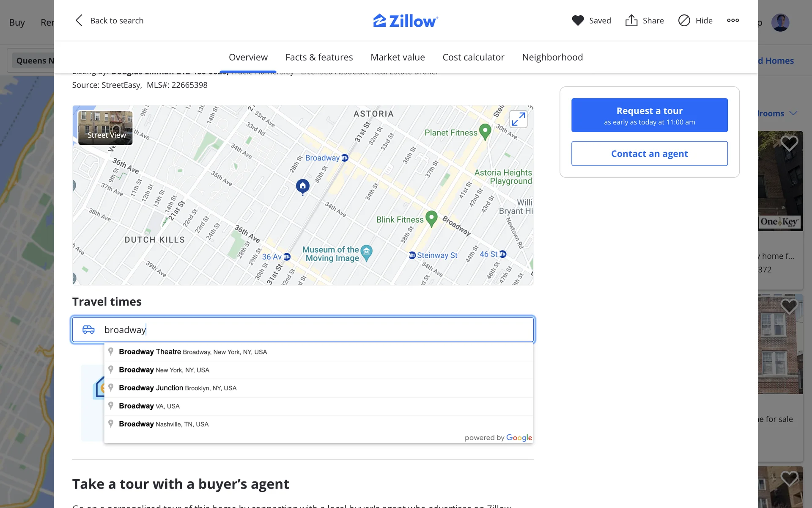The height and width of the screenshot is (508, 812).
Task: Click the Share icon
Action: pos(631,20)
